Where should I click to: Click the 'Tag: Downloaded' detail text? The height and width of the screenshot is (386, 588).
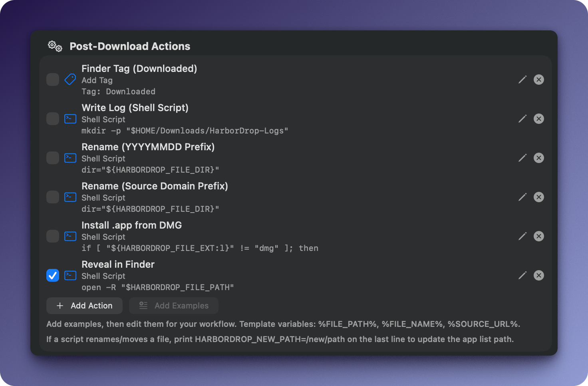[119, 92]
